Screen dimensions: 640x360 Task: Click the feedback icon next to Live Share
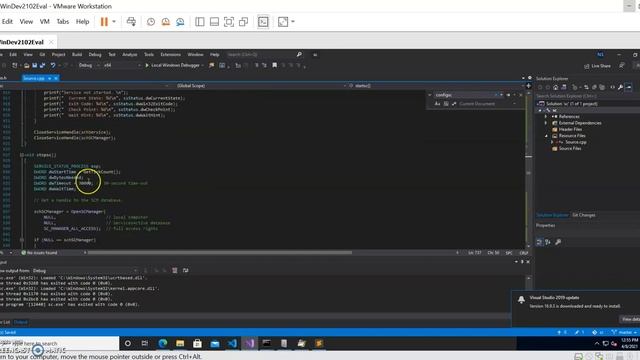(x=622, y=65)
